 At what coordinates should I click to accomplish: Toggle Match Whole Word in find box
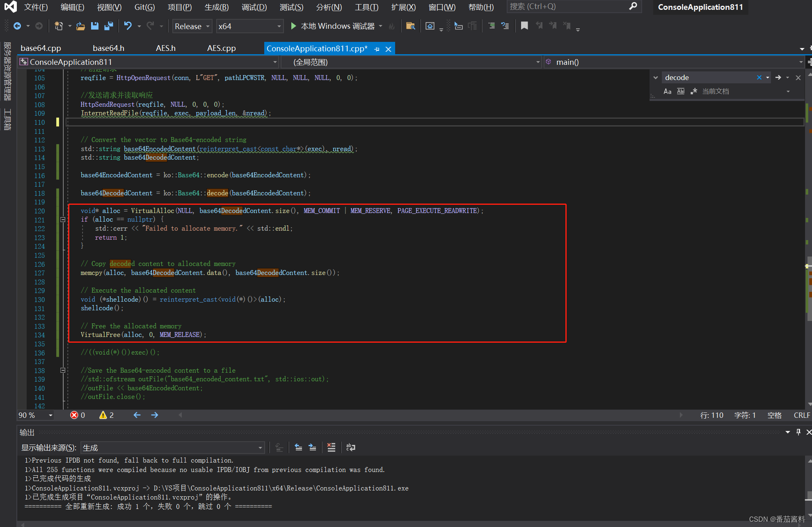pos(681,92)
